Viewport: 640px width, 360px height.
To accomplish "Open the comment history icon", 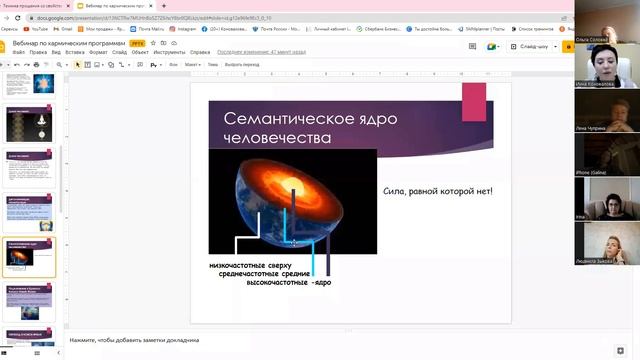I will point(472,47).
